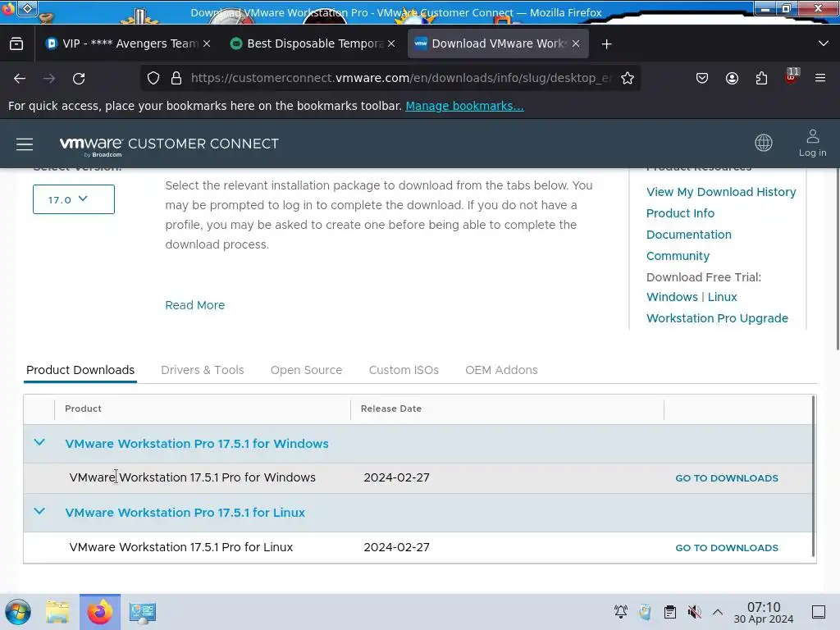
Task: Open the clock showing 07:10
Action: [764, 612]
